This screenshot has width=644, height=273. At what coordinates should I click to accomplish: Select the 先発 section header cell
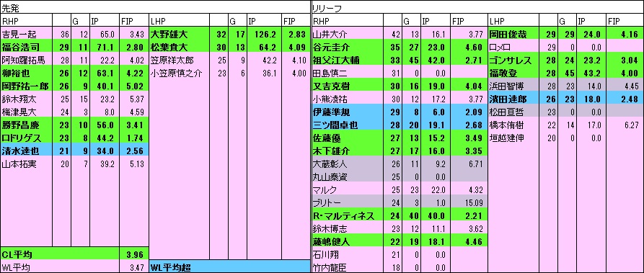[x=155, y=7]
